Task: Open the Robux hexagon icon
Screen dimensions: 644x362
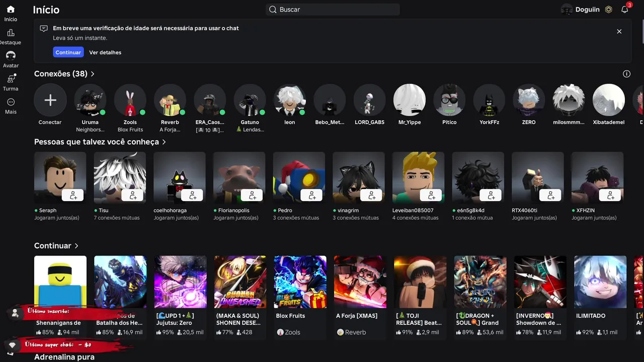Action: click(x=608, y=10)
